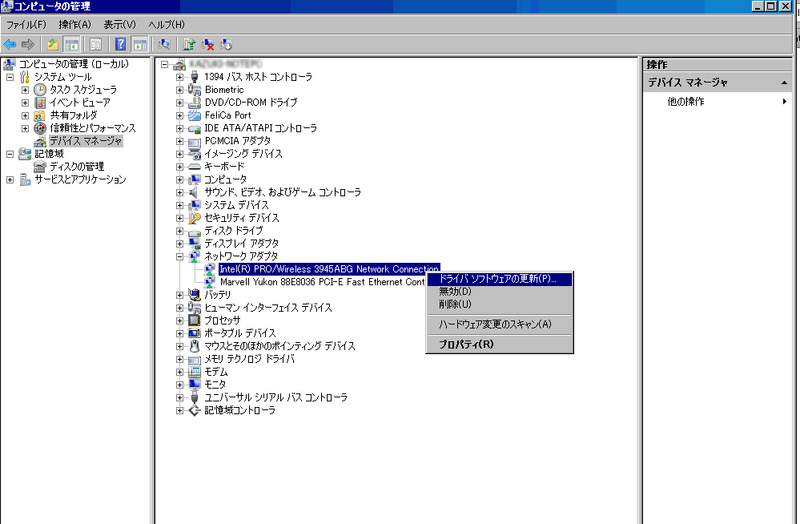
Task: Click the サウンド speaker icon
Action: (x=194, y=192)
